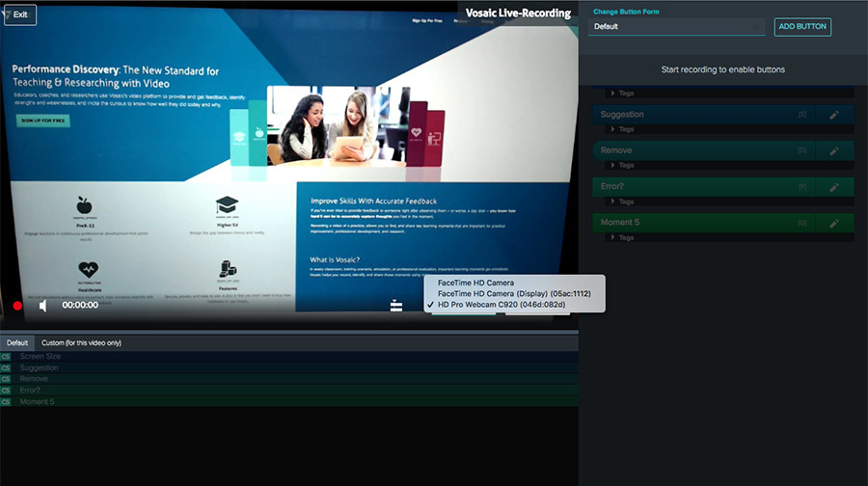
Task: Expand Tags just above the Suggestion button
Action: [623, 93]
